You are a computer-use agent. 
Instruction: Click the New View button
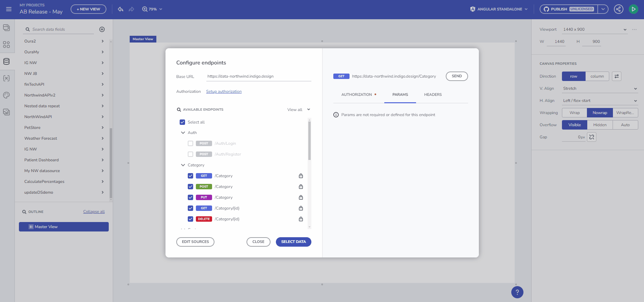coord(88,9)
